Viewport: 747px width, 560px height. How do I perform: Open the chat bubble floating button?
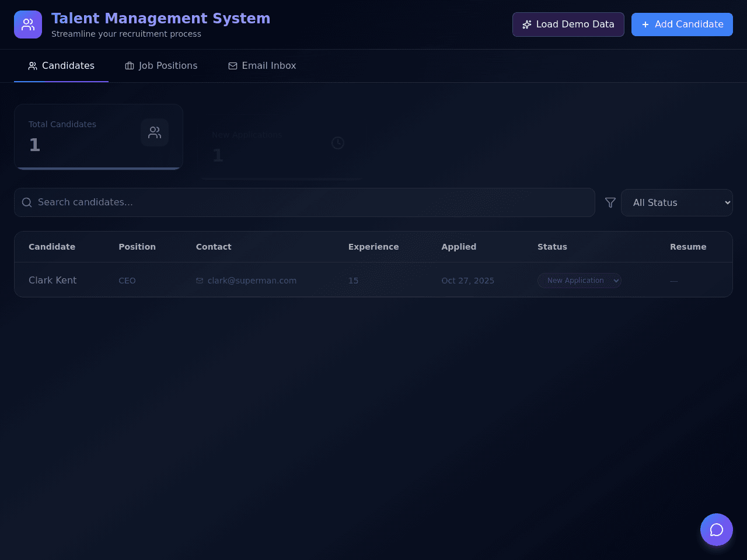point(717,530)
